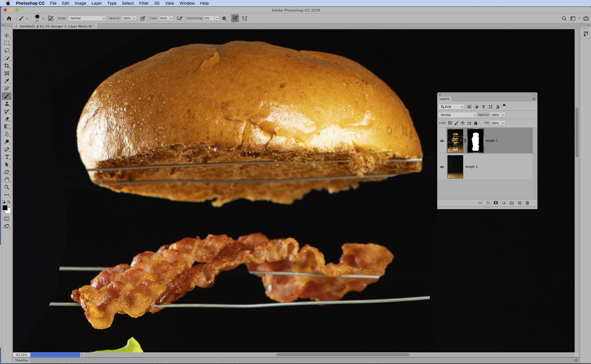Screen dimensions: 591x364
Task: Pick the Type tool
Action: pos(7,156)
